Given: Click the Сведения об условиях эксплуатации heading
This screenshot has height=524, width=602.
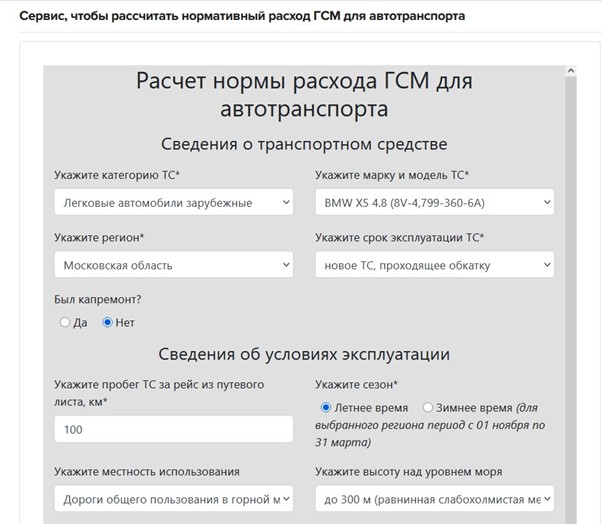Looking at the screenshot, I should (304, 354).
